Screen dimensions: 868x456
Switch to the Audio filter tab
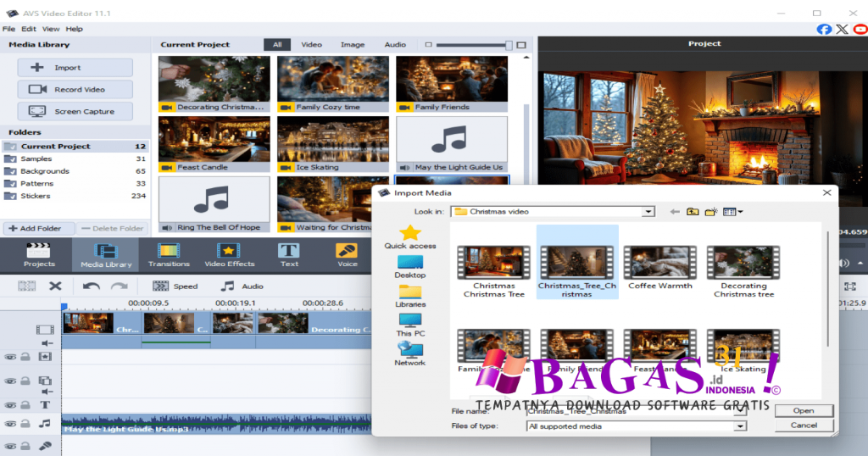tap(395, 44)
